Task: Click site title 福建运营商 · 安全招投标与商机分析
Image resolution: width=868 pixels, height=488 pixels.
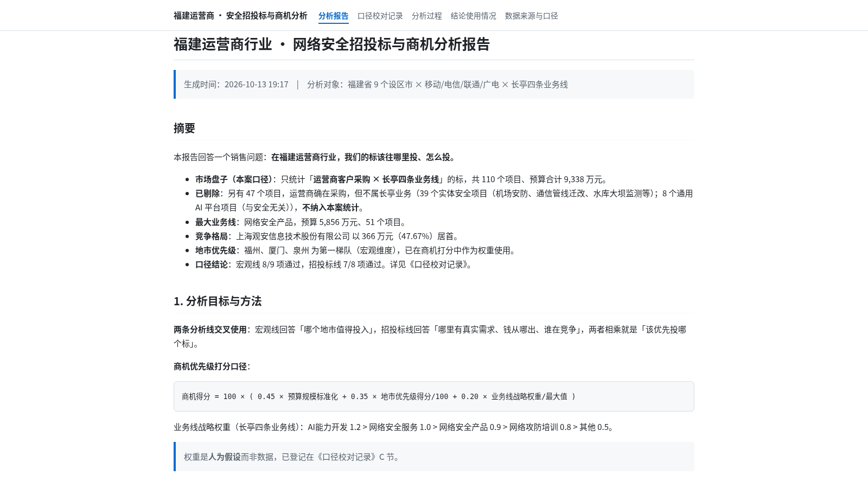Action: pos(240,16)
